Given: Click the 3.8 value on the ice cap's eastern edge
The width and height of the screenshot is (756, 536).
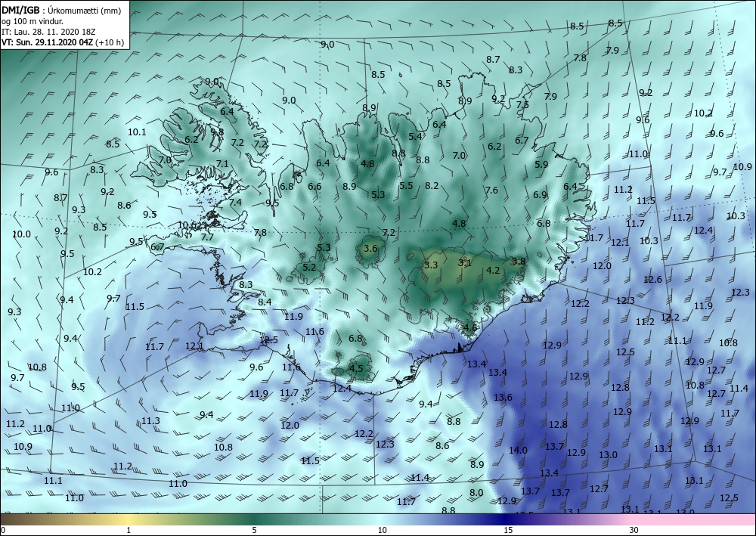Looking at the screenshot, I should tap(519, 262).
